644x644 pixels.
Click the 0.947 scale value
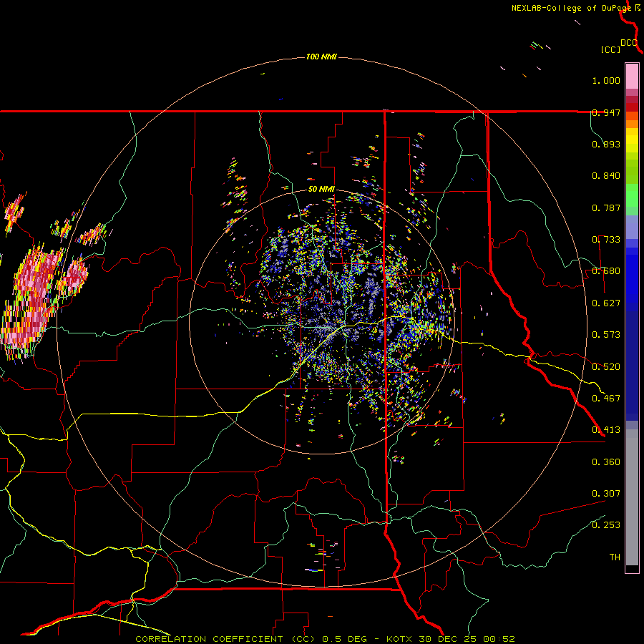tap(606, 112)
